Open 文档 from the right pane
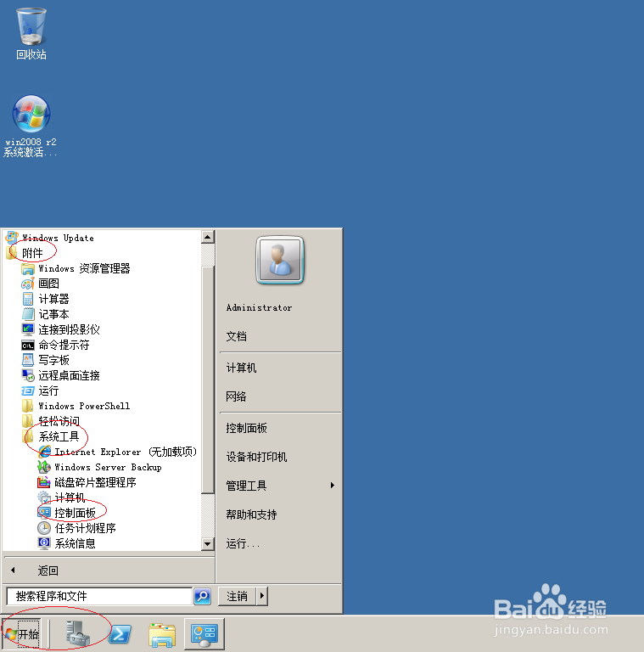The image size is (644, 652). click(x=236, y=336)
